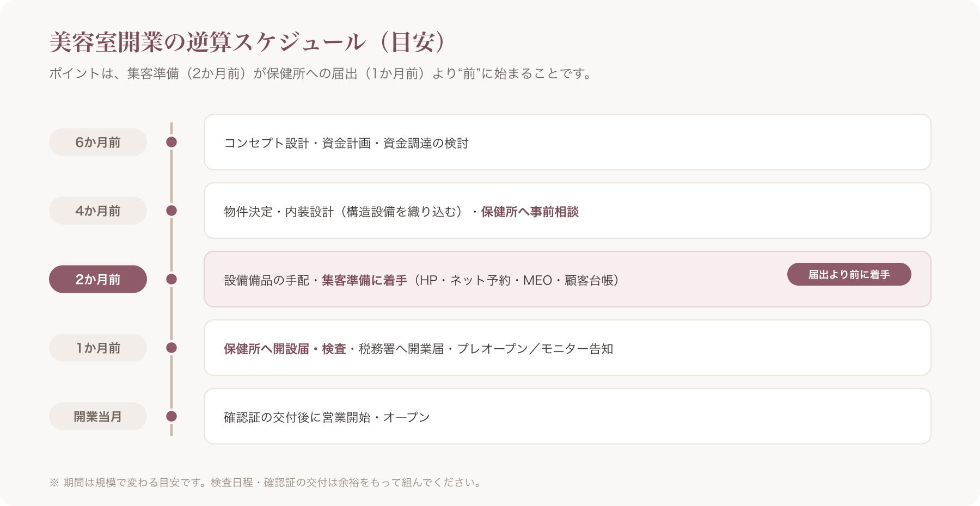The height and width of the screenshot is (506, 980).
Task: Click the 2か月前 timeline dot
Action: 171,279
